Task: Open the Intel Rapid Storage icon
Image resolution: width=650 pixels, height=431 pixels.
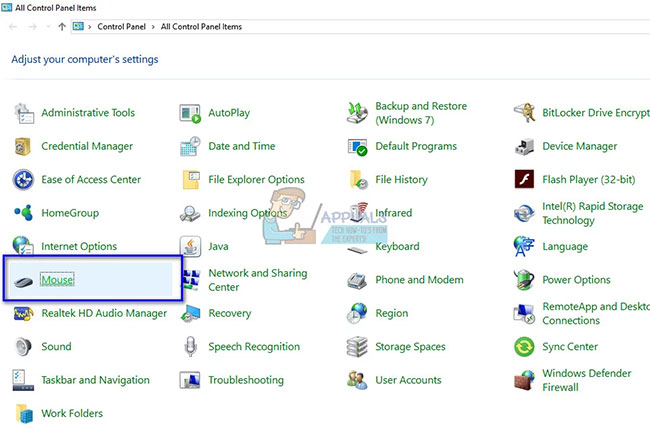Action: tap(524, 213)
